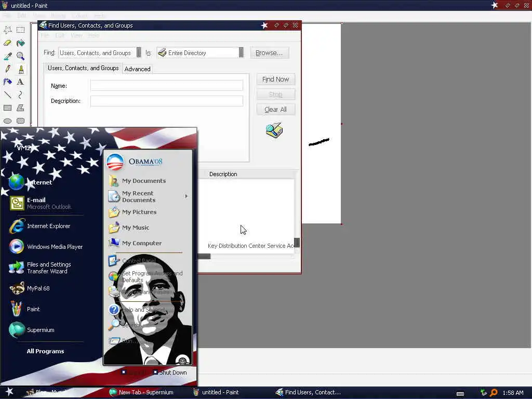This screenshot has height=399, width=532.
Task: Open Help and Support from Start menu
Action: pos(137,310)
